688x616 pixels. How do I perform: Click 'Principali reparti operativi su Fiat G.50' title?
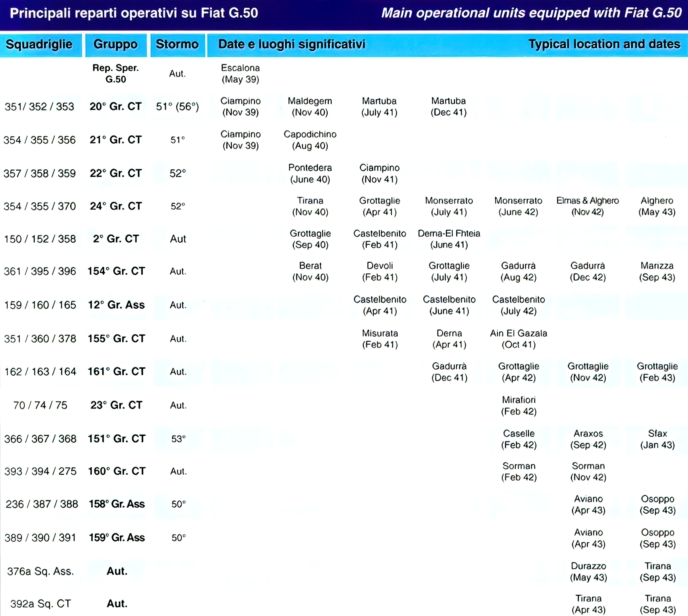pos(134,13)
